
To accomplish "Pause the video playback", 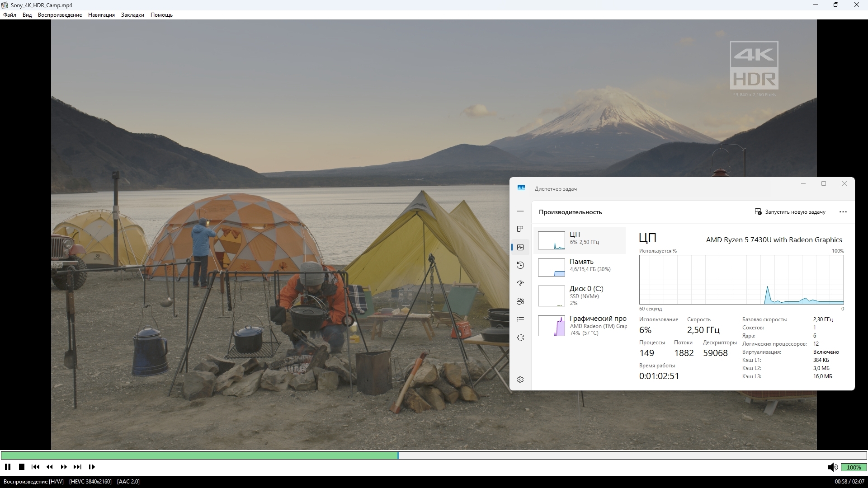I will click(x=8, y=467).
